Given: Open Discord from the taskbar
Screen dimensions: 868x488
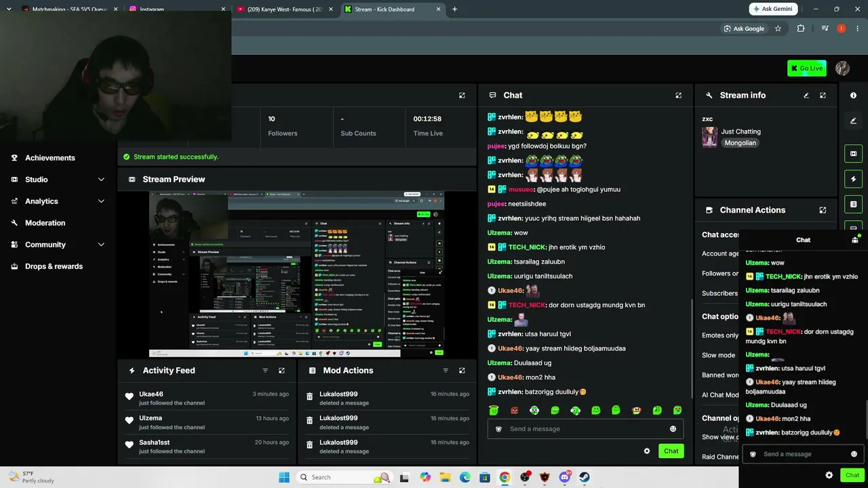Looking at the screenshot, I should tap(564, 477).
